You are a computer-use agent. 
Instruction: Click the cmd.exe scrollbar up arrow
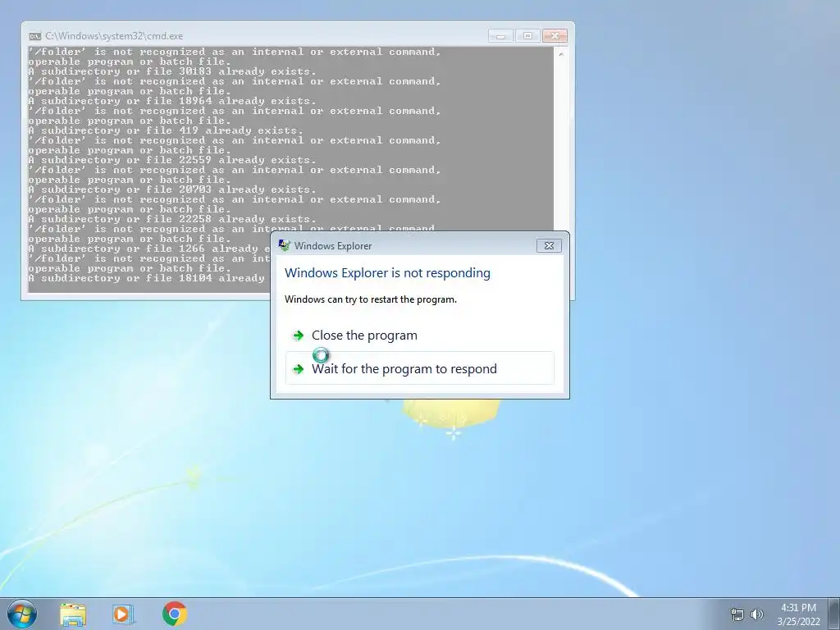[561, 54]
